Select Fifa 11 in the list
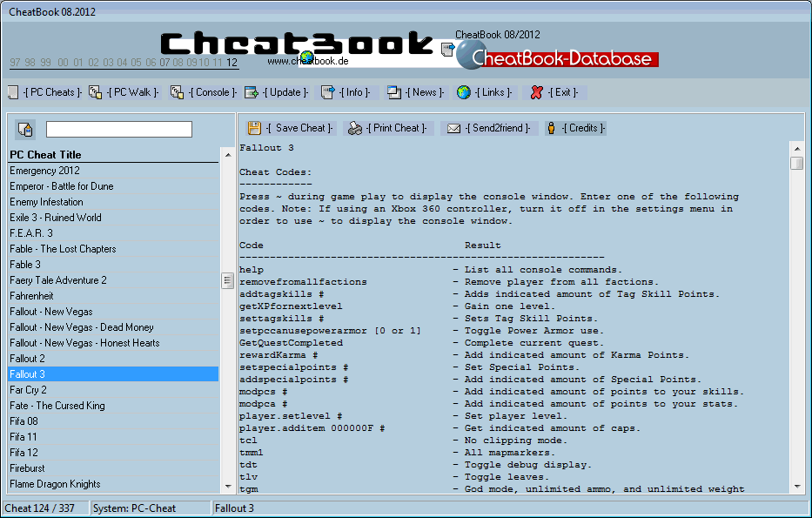 point(113,437)
